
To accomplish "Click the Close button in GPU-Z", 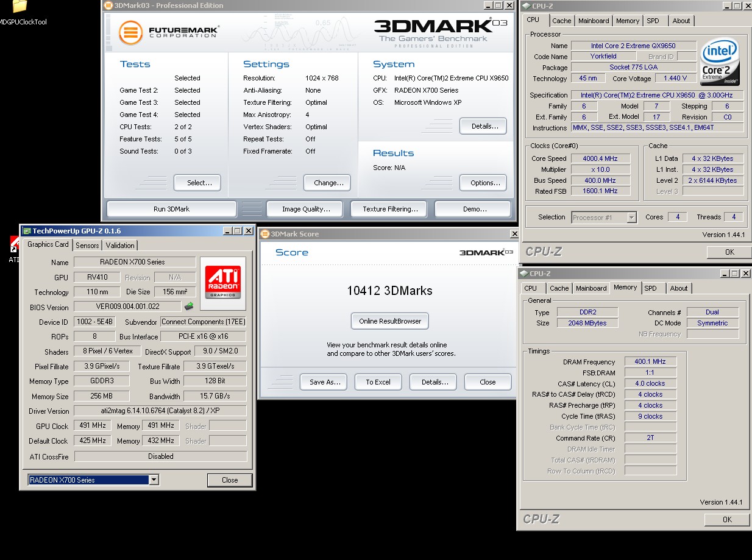I will (230, 480).
